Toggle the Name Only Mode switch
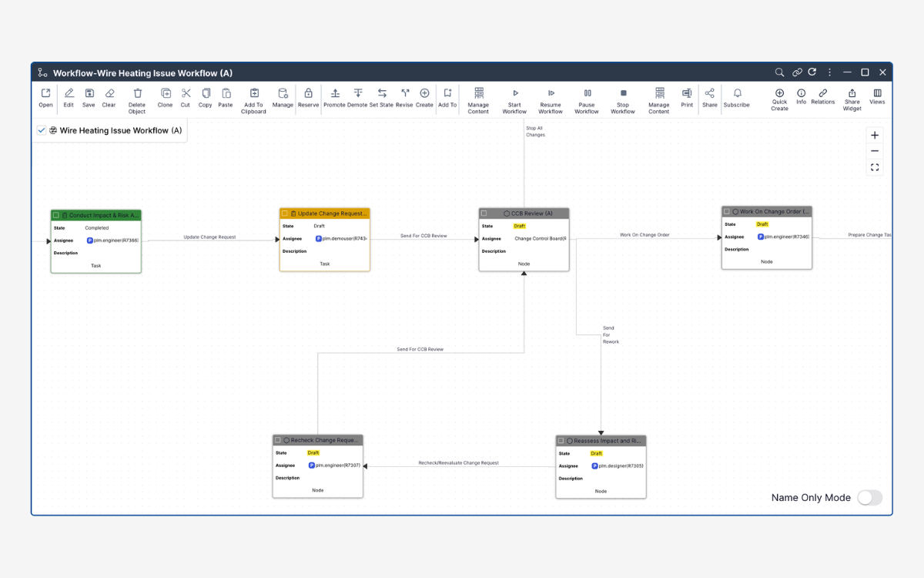Viewport: 924px width, 578px height. [x=869, y=498]
